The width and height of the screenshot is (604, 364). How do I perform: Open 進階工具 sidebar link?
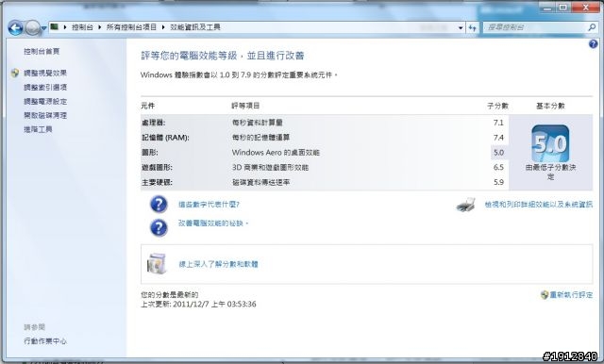(x=38, y=129)
